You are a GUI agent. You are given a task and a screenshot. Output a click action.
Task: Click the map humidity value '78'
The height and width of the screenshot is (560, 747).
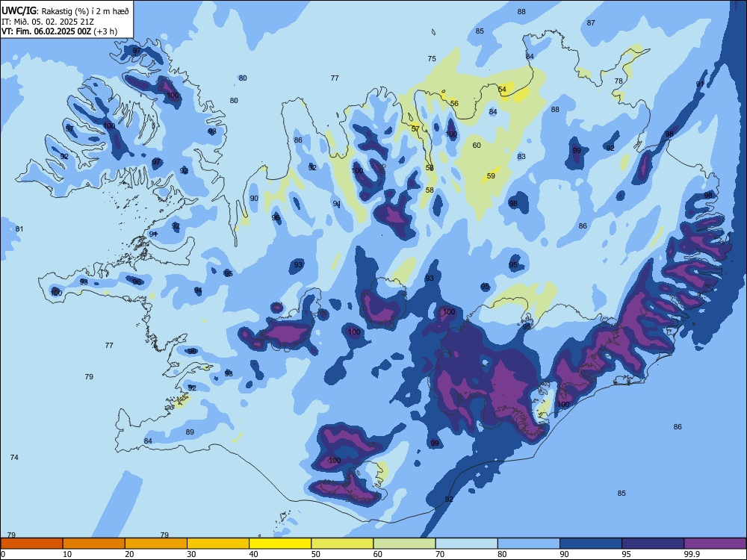point(619,81)
